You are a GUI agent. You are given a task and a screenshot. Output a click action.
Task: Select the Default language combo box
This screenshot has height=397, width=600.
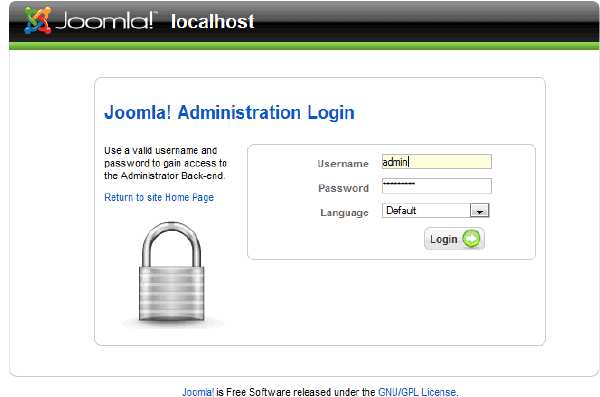[x=435, y=211]
